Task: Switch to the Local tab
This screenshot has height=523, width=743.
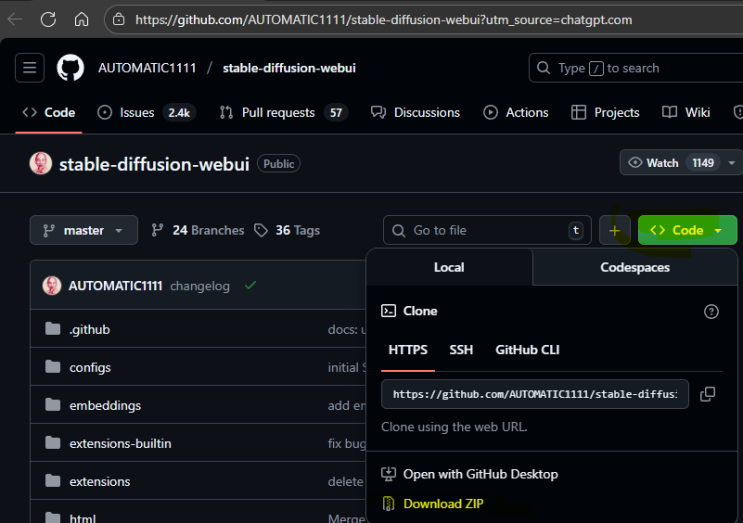Action: click(449, 267)
